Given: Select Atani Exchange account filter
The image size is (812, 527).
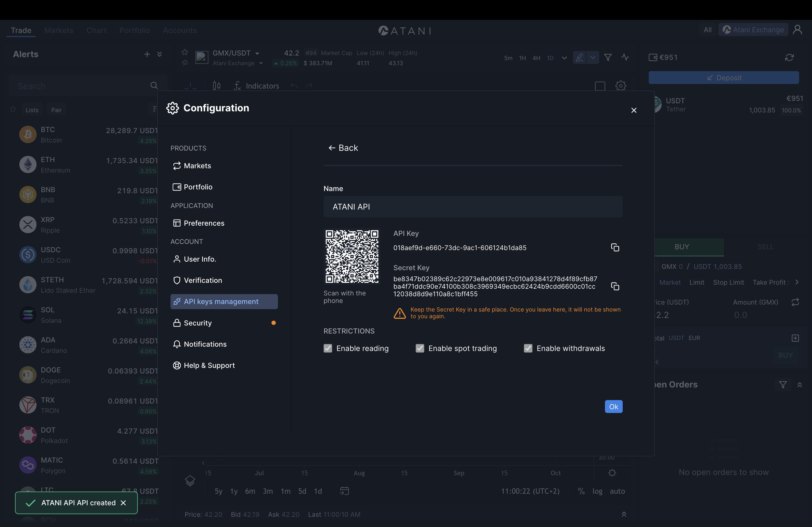Looking at the screenshot, I should [x=753, y=30].
